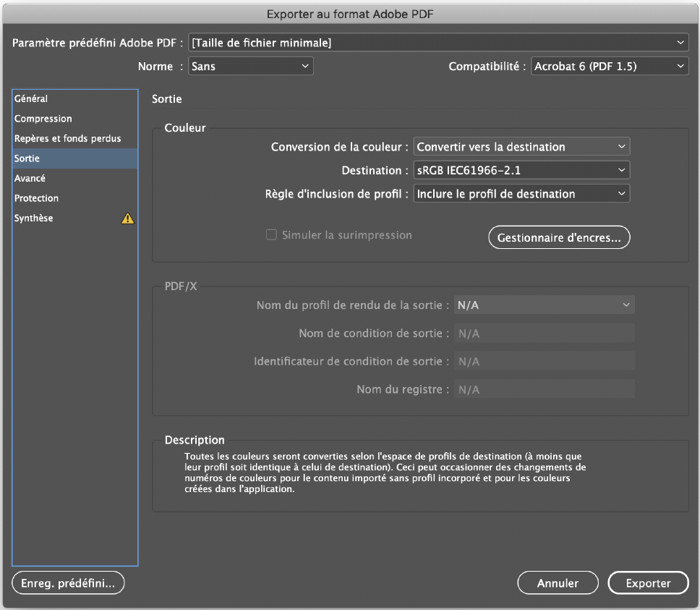Click the Couleur group label
700x610 pixels.
click(185, 127)
